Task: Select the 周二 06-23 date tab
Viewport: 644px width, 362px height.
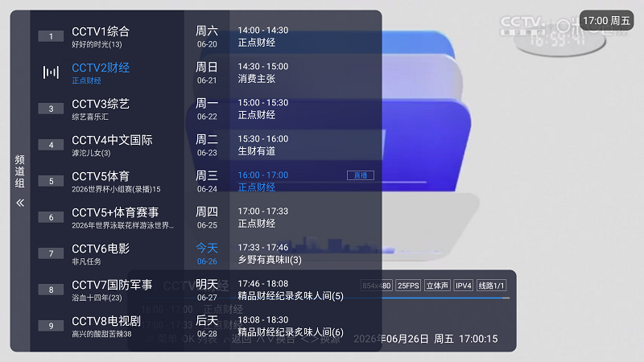Action: click(x=207, y=145)
